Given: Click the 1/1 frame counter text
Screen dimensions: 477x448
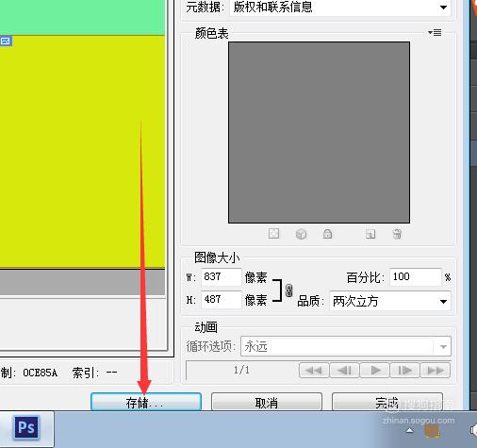Looking at the screenshot, I should [x=241, y=370].
